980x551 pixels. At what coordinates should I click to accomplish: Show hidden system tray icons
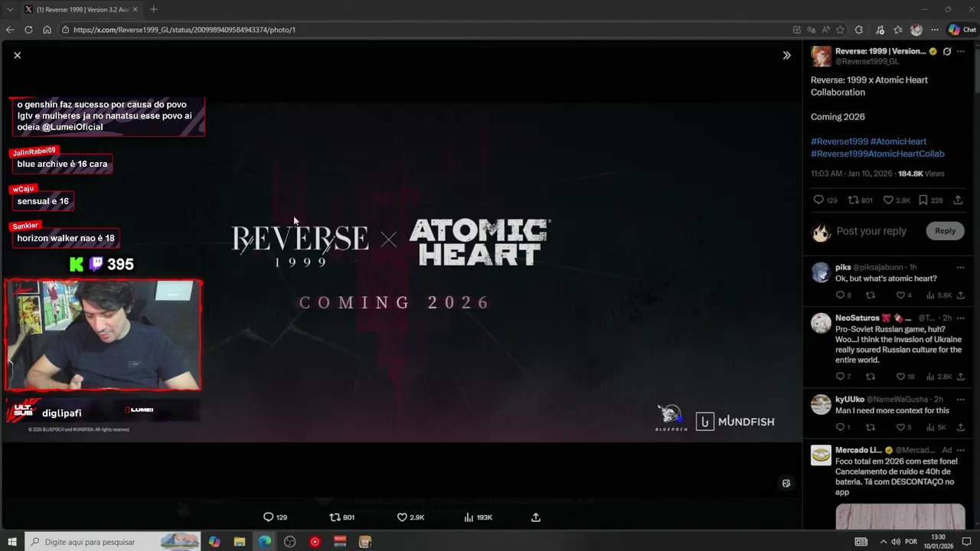click(884, 542)
